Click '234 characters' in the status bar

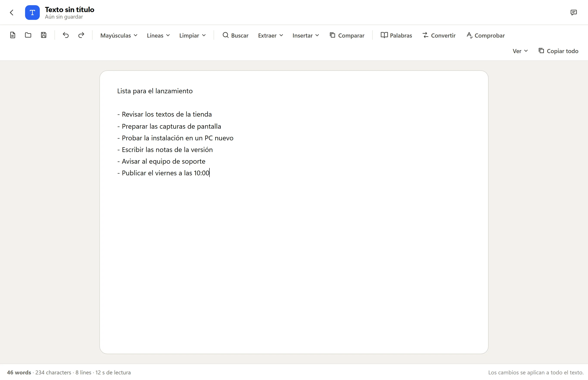point(53,372)
